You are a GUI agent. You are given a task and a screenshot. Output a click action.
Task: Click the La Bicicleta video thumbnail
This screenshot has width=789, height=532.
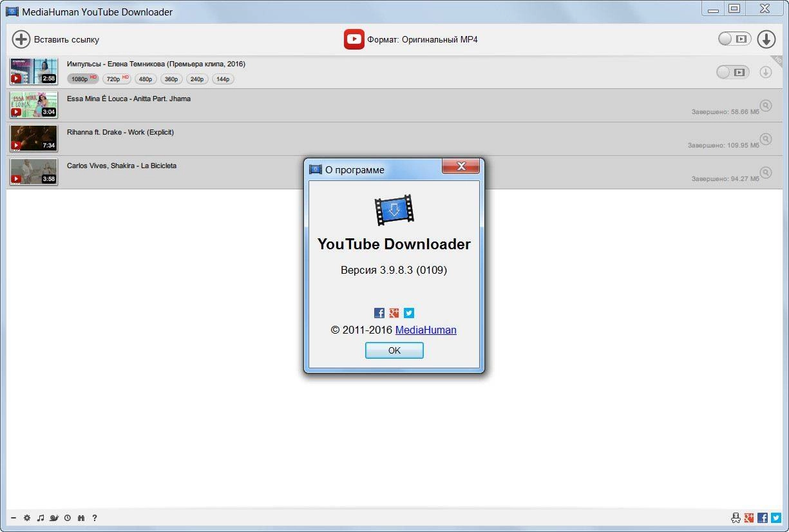click(x=34, y=172)
